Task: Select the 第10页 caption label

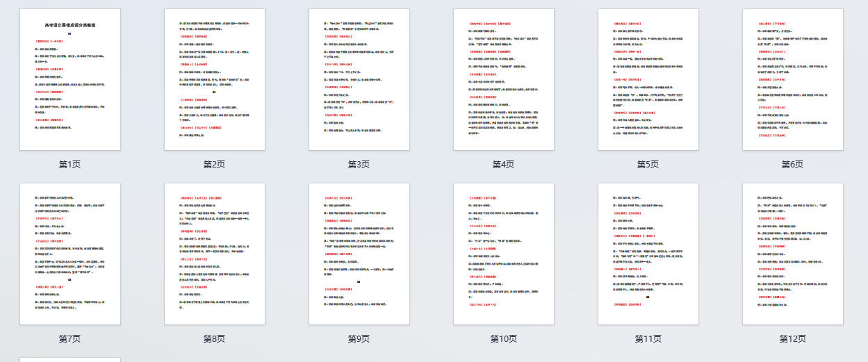Action: (x=503, y=339)
